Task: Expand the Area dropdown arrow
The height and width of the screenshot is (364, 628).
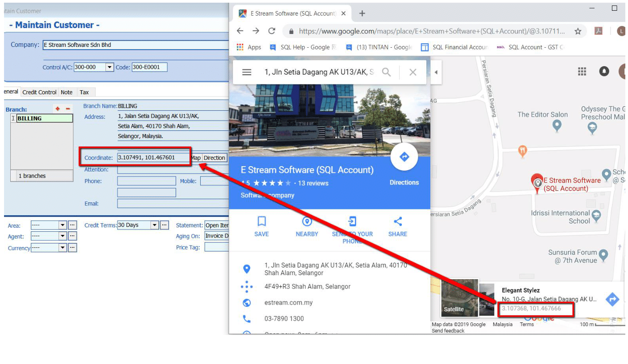Action: [x=63, y=226]
